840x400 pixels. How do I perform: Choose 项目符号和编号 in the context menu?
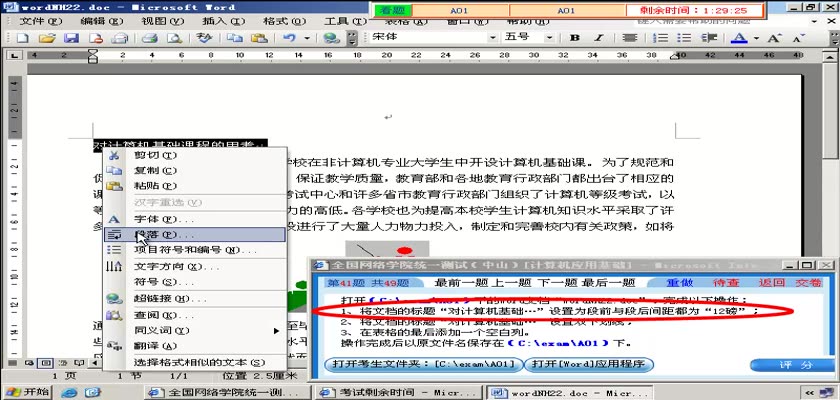coord(195,250)
